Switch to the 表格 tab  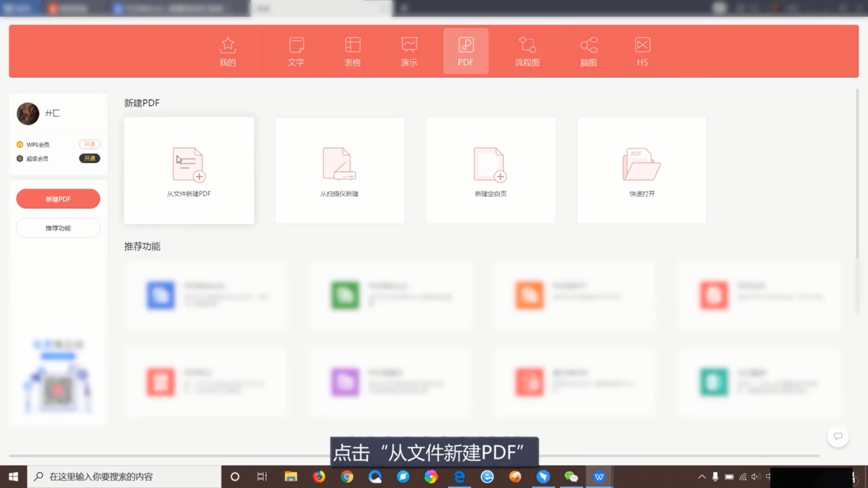[353, 51]
